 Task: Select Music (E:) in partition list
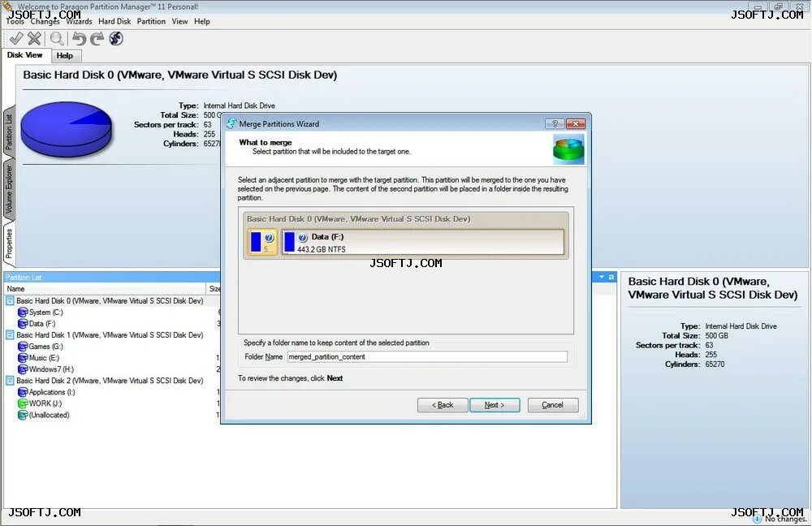click(x=44, y=358)
